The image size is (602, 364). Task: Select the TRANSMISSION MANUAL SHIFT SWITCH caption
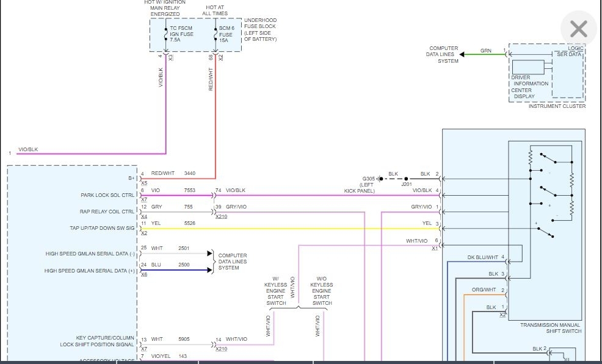coord(551,328)
